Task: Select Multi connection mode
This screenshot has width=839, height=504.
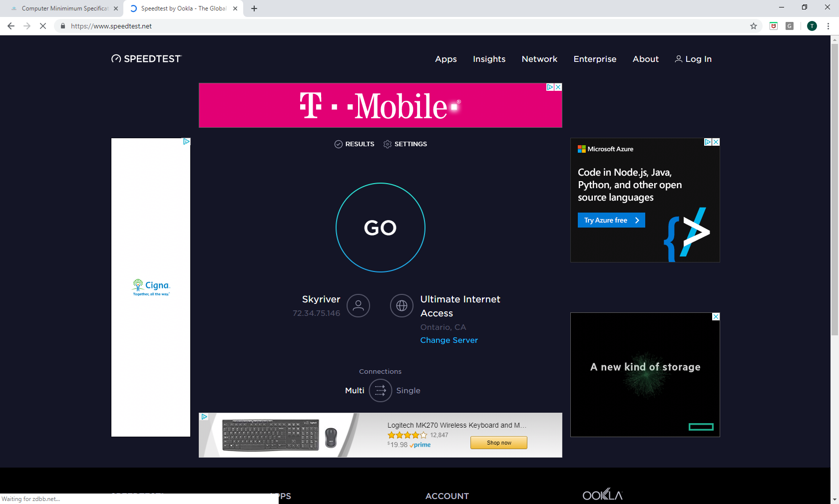Action: click(355, 391)
